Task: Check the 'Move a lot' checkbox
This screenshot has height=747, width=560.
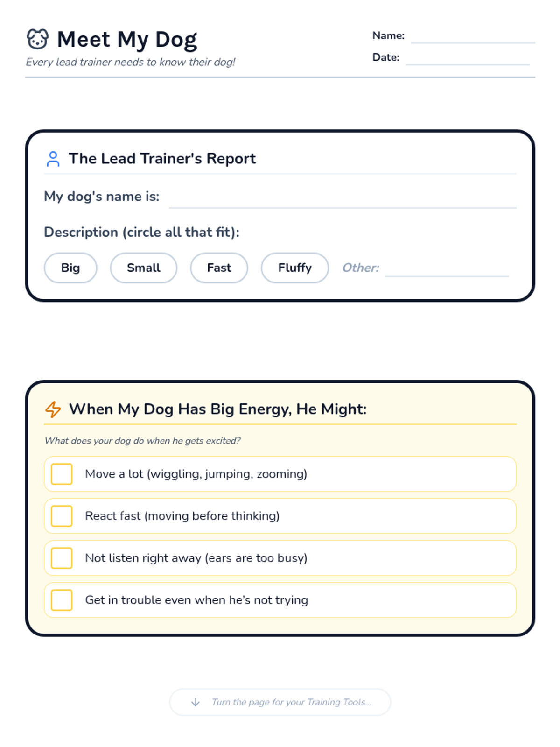Action: 62,474
